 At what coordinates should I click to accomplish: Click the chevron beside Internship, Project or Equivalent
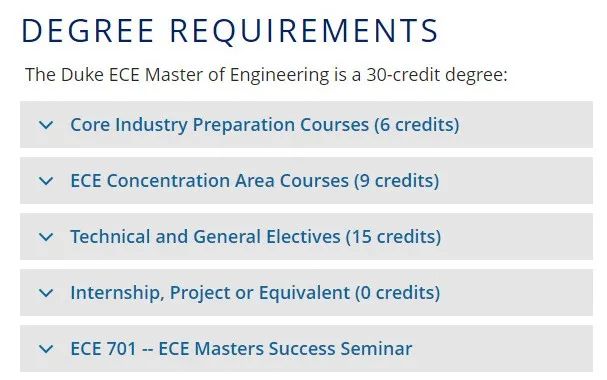pyautogui.click(x=46, y=293)
